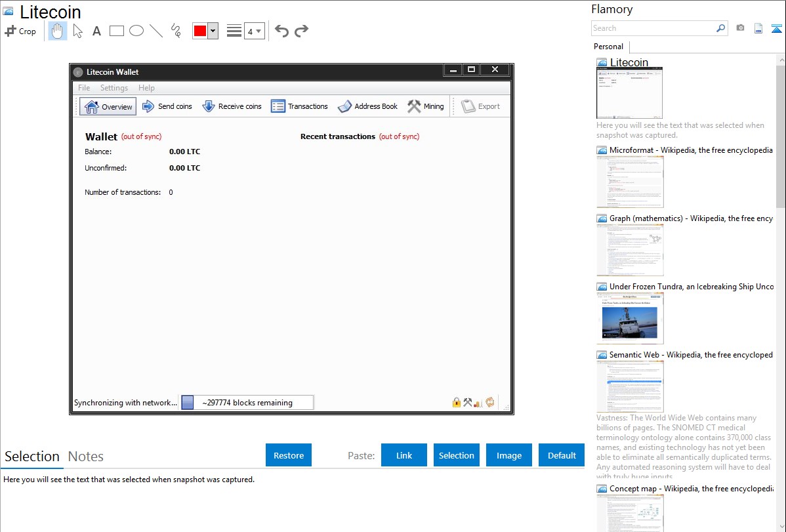Viewport: 786px width, 532px height.
Task: Choose the arrow pointer tool
Action: 77,31
